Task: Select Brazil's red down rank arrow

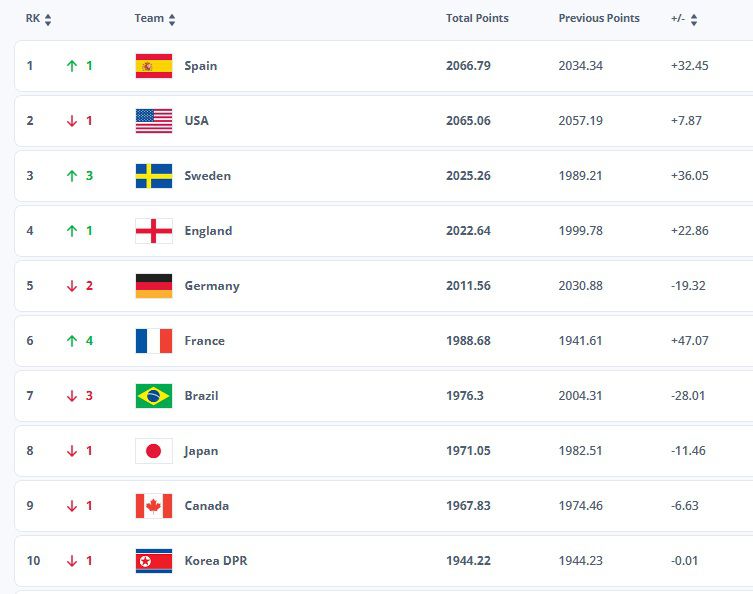Action: 71,396
